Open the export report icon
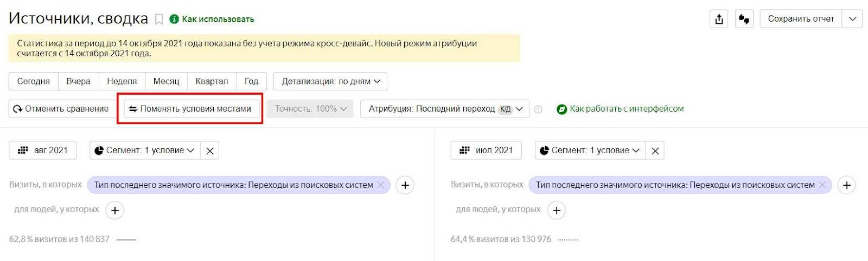The width and height of the screenshot is (868, 261). [x=719, y=19]
